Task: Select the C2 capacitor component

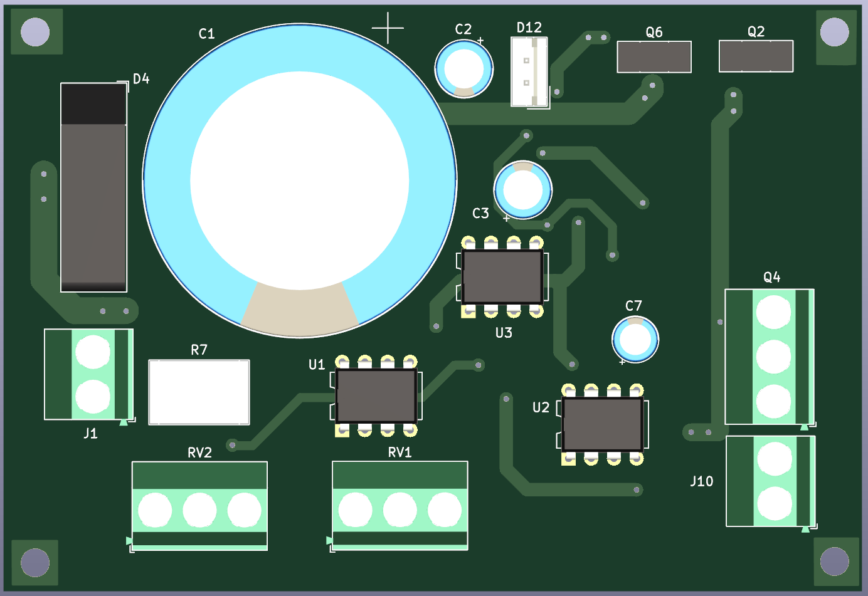Action: point(464,69)
